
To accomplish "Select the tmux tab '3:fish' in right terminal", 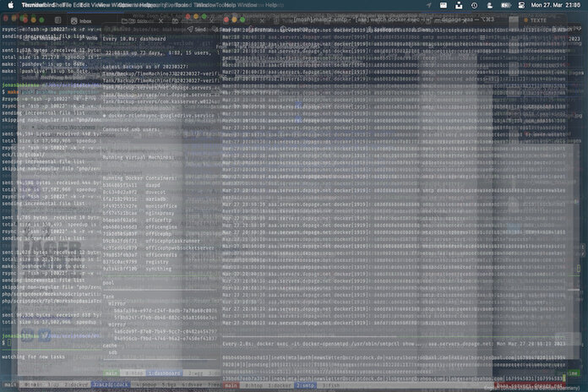I will click(x=330, y=385).
